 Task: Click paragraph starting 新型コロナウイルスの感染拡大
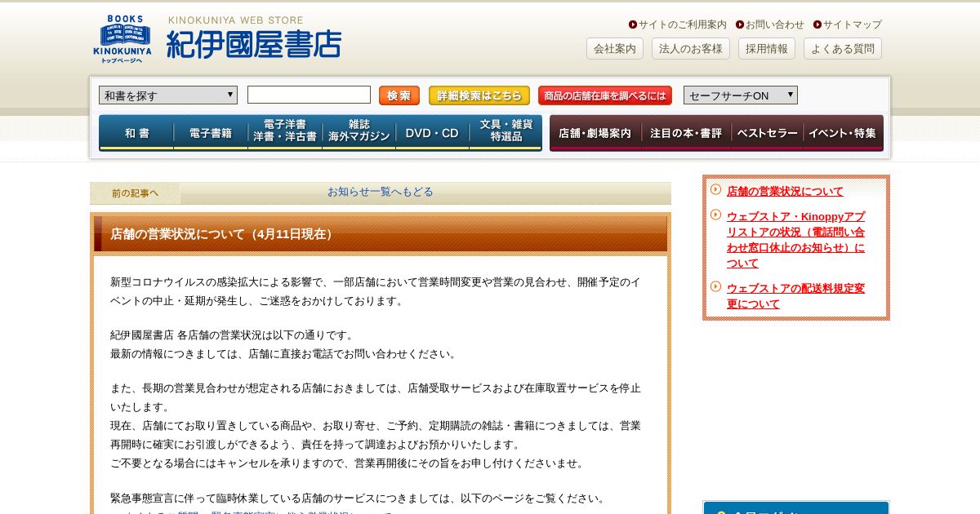pyautogui.click(x=376, y=291)
